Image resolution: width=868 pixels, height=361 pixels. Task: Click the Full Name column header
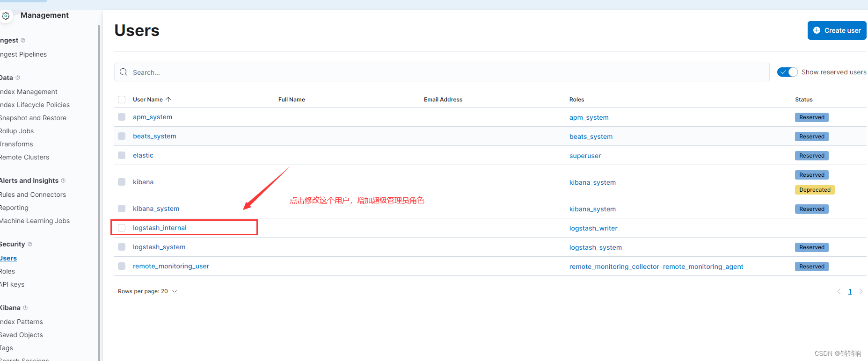click(292, 100)
